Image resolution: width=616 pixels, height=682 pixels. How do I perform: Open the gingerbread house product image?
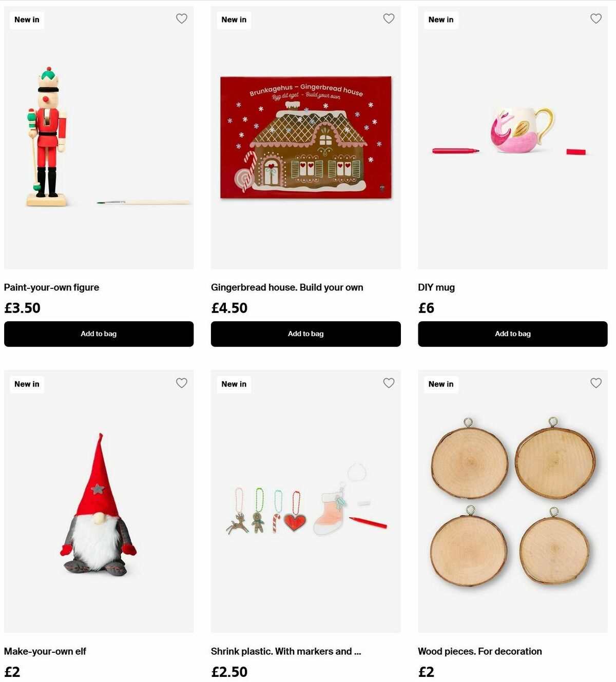(x=305, y=138)
